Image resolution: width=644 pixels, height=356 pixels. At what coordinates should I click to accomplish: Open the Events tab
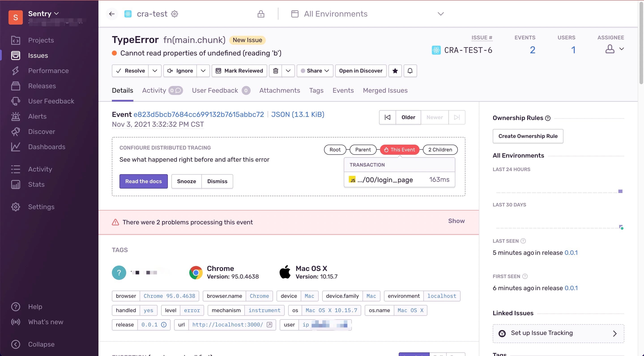click(343, 90)
